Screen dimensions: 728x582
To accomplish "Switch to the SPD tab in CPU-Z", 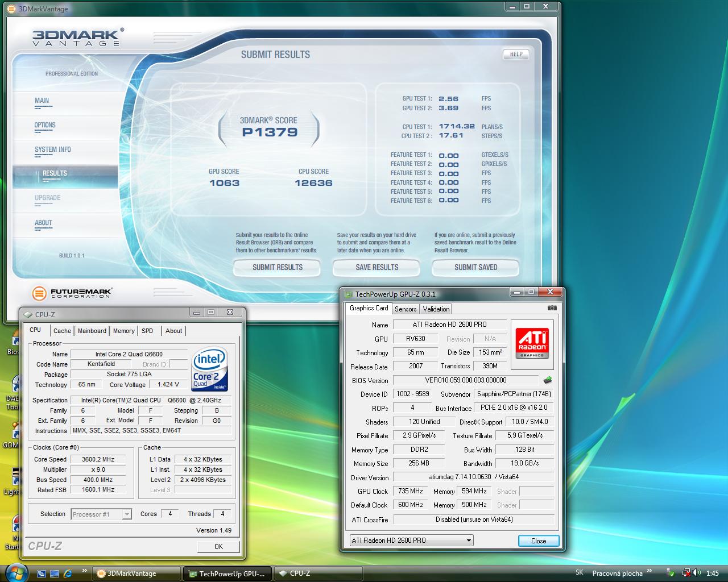I will tap(147, 331).
